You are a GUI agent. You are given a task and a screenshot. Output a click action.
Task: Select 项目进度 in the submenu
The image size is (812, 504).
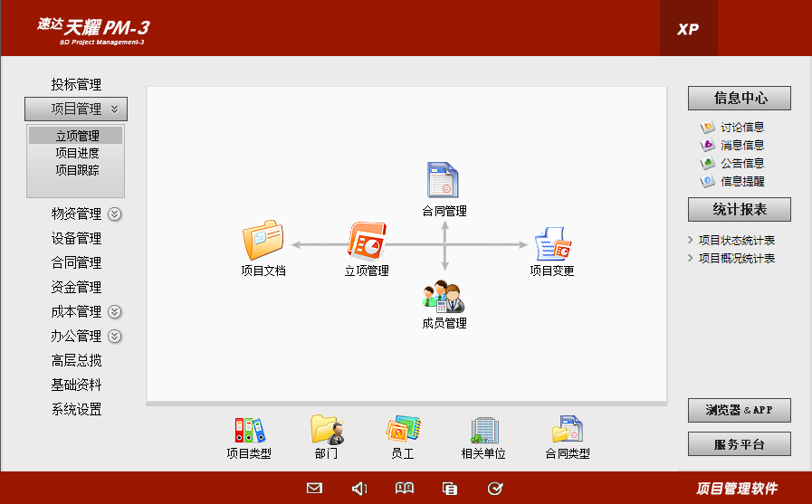pyautogui.click(x=77, y=153)
